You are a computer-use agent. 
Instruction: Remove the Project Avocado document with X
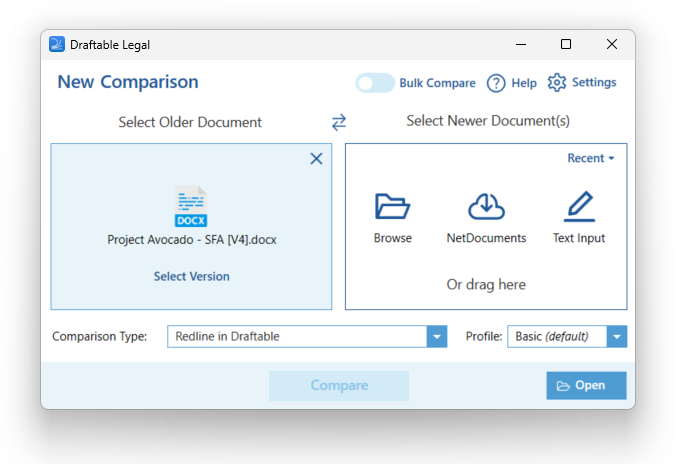click(x=316, y=158)
